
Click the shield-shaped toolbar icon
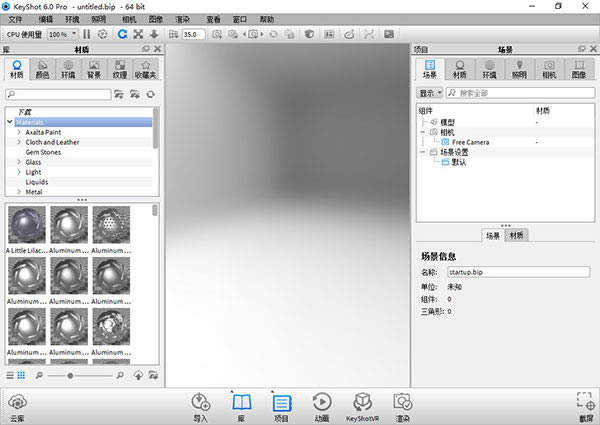(x=309, y=34)
